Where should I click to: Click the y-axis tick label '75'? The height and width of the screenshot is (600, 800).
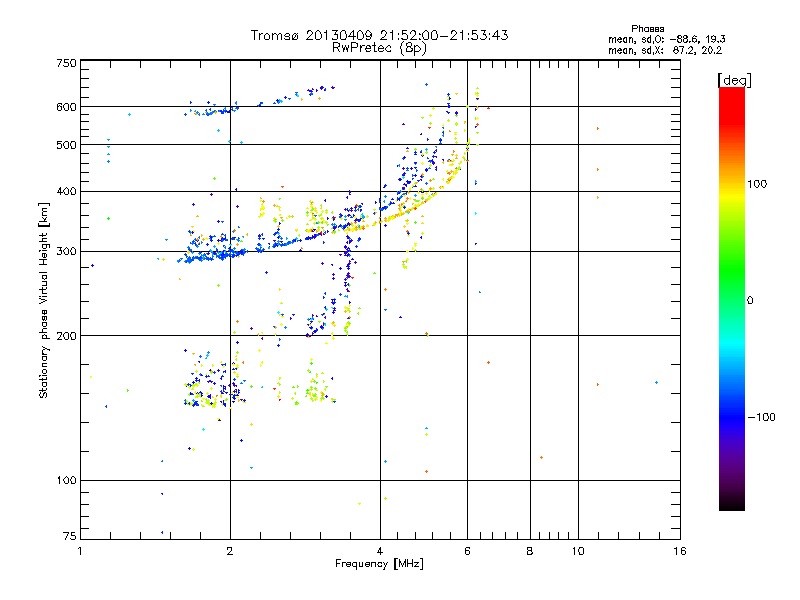pos(70,536)
